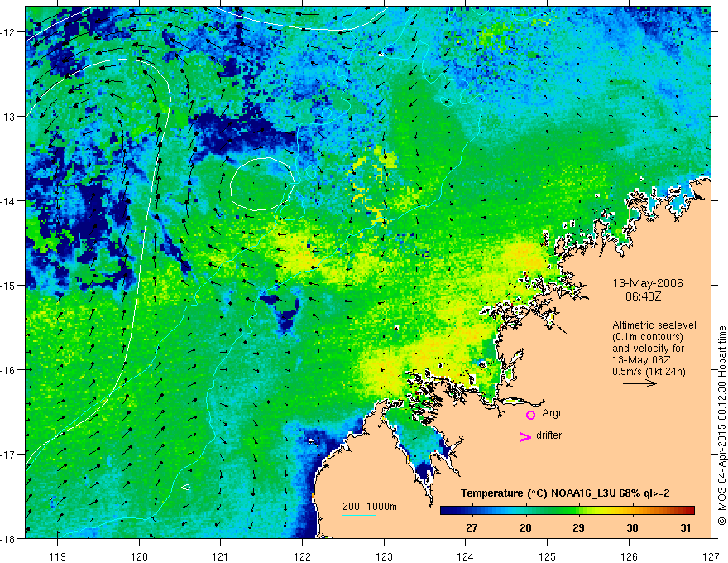Click the magenta drifter arrow symbol

point(524,436)
